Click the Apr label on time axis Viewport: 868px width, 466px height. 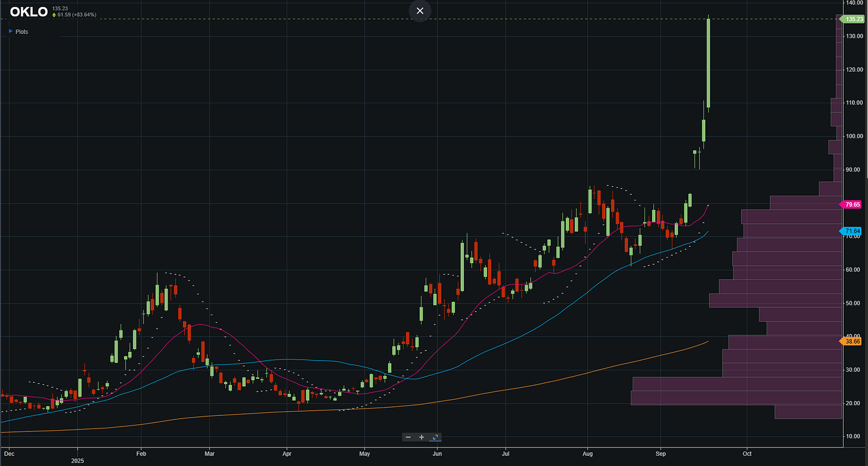coord(286,453)
